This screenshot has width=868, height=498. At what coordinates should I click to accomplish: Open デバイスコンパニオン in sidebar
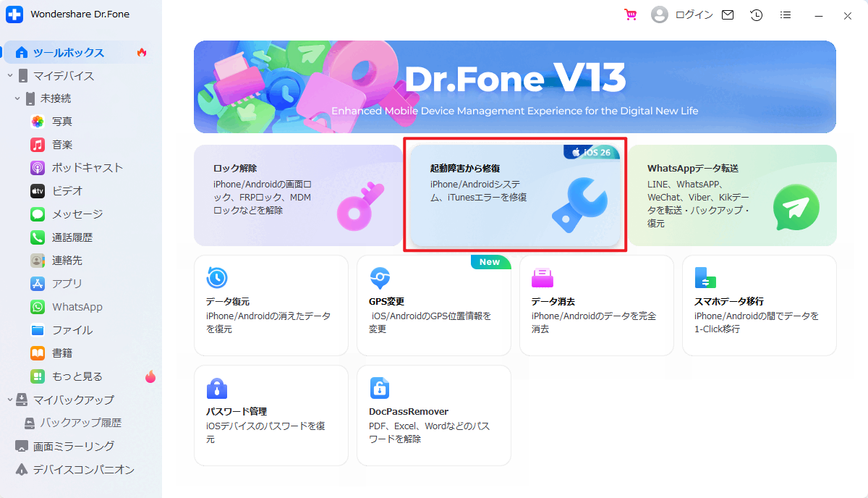point(84,469)
